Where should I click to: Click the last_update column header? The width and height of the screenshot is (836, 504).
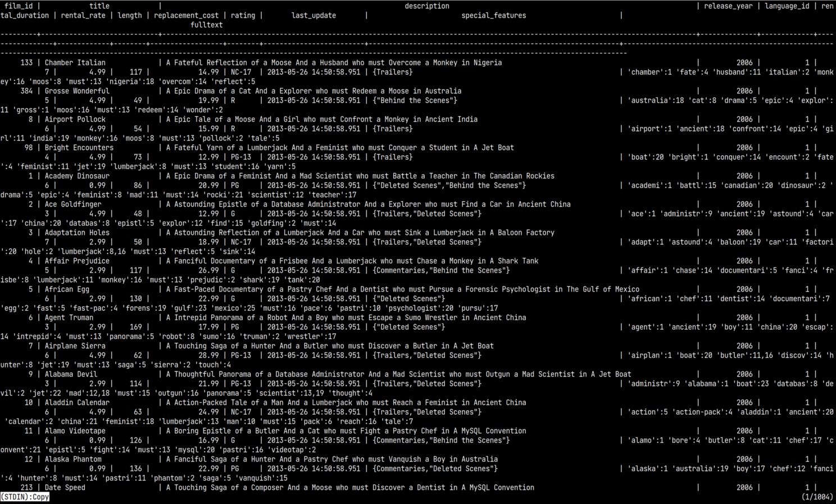tap(313, 16)
